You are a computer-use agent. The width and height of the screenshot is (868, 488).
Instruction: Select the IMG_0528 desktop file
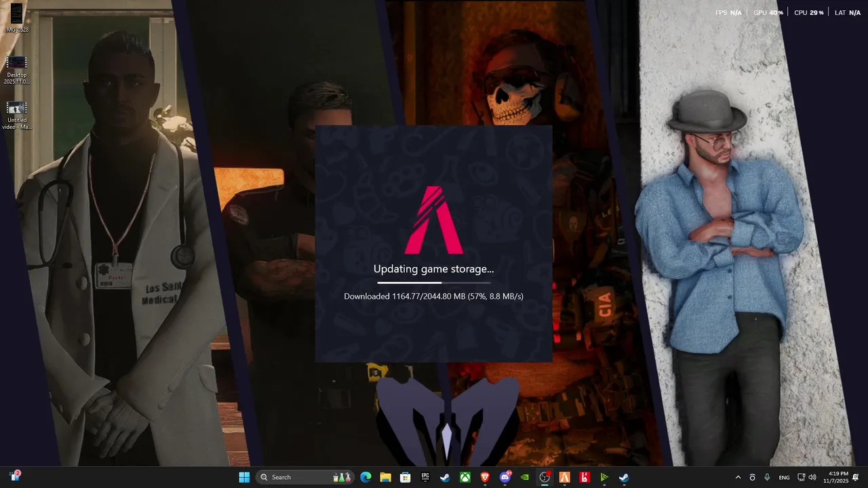[x=17, y=18]
